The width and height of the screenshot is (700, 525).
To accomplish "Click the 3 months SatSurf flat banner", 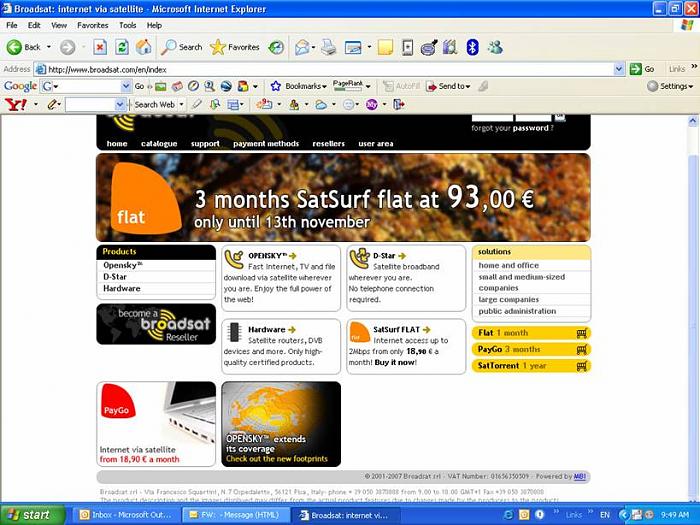I will tap(343, 197).
